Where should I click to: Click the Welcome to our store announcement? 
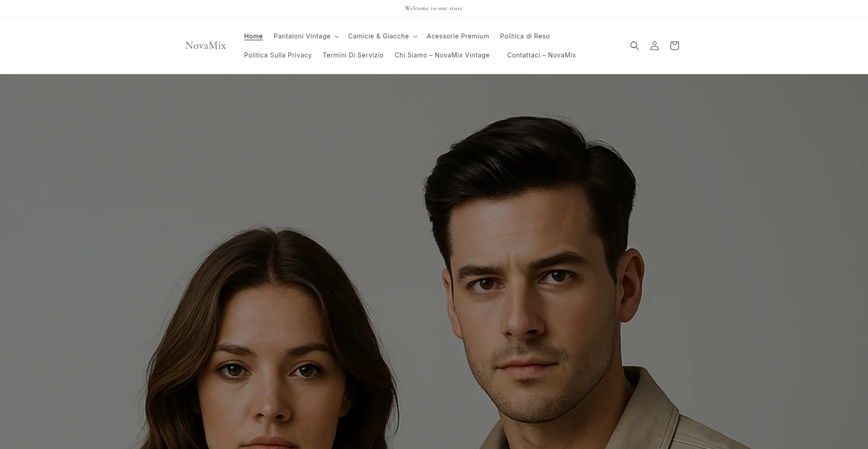[434, 8]
